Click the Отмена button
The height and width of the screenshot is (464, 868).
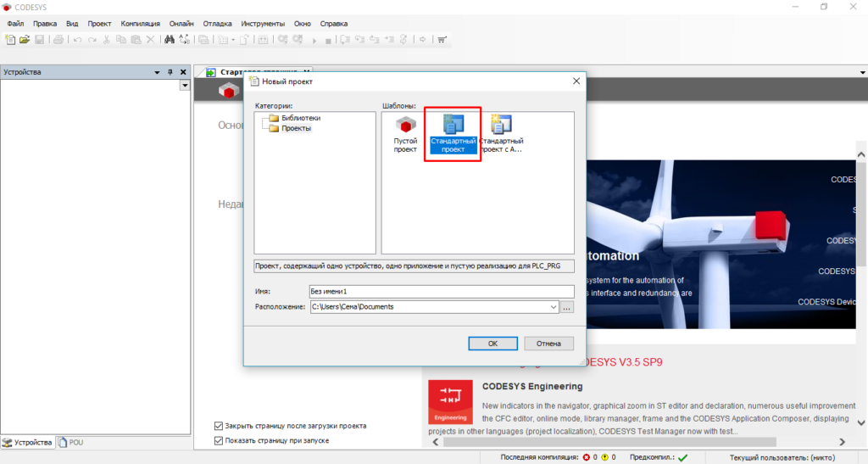coord(548,344)
